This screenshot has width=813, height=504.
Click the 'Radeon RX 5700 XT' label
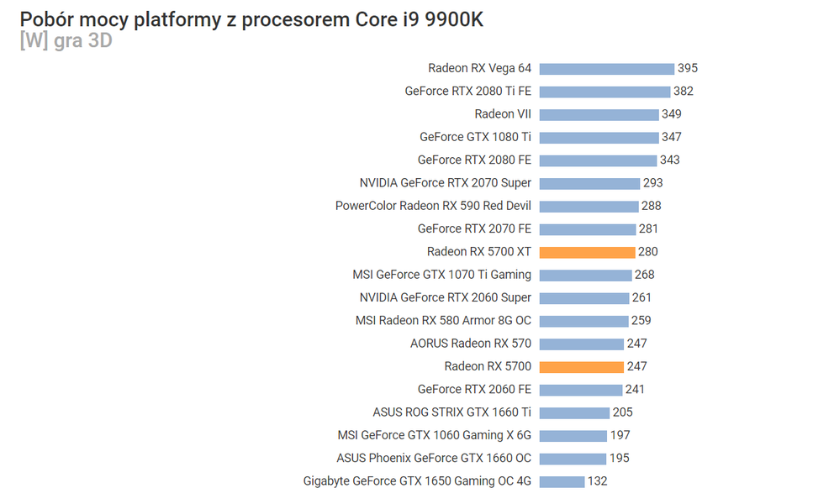click(479, 252)
